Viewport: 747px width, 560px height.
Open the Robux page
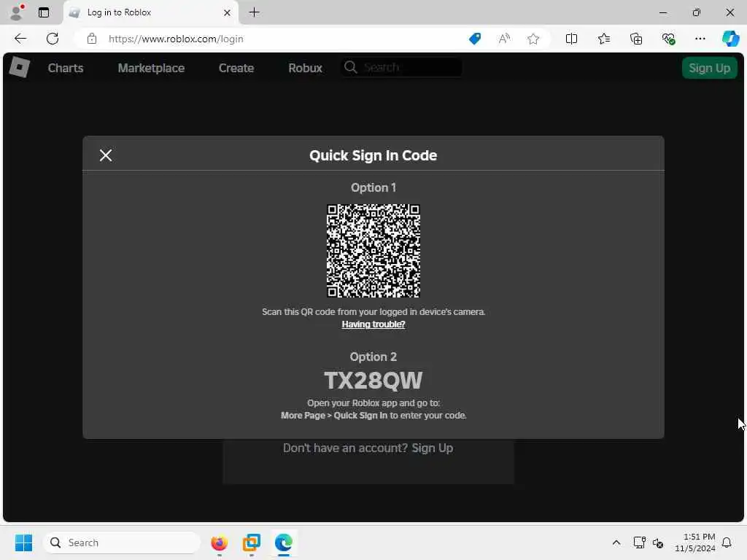(x=306, y=68)
